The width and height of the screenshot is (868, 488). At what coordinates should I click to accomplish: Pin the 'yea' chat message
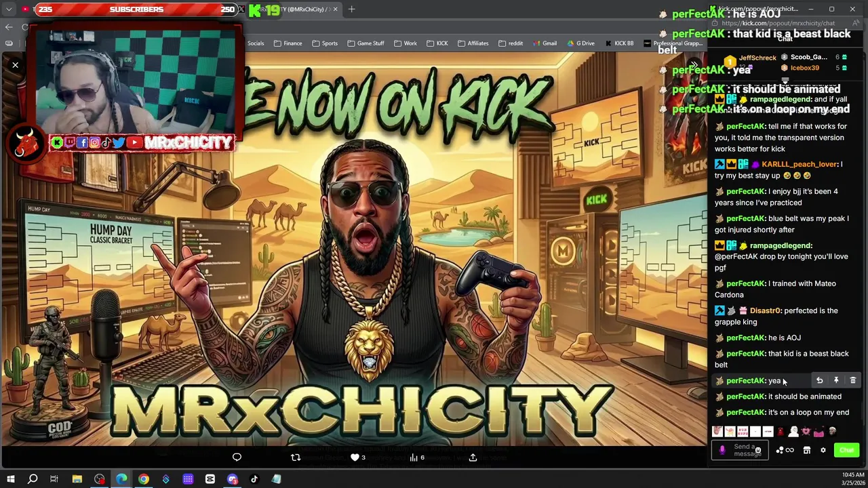[836, 381]
